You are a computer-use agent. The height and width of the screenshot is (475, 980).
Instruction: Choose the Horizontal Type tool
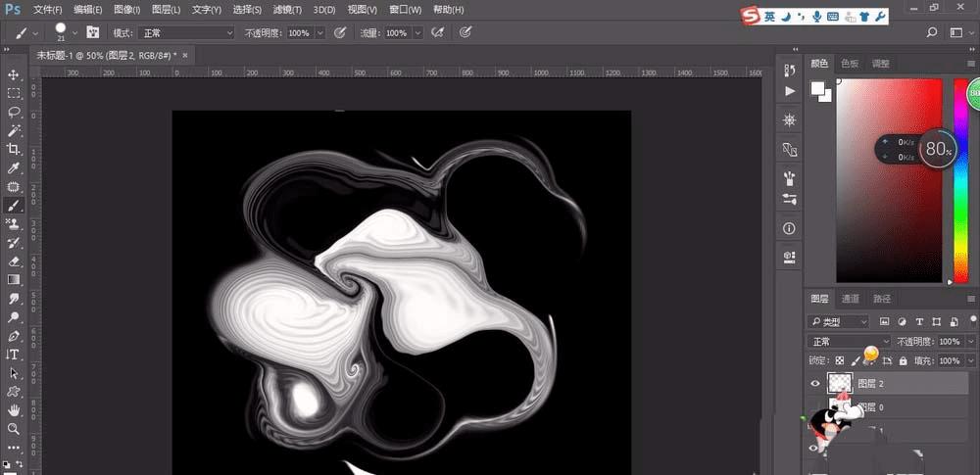[x=14, y=355]
